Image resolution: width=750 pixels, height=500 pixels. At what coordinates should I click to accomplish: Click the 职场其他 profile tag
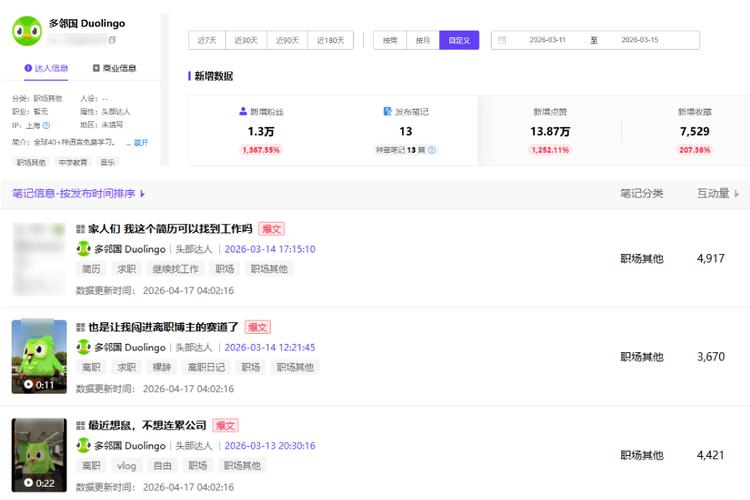click(31, 162)
